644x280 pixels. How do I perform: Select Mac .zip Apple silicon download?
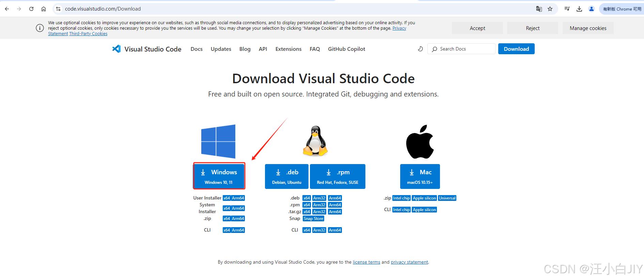click(424, 198)
